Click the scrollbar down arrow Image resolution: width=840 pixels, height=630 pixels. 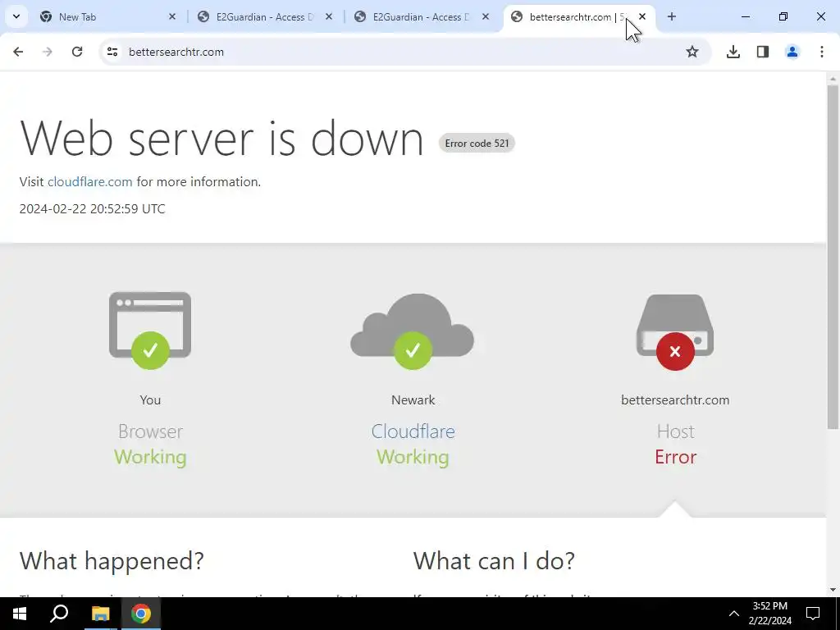833,590
